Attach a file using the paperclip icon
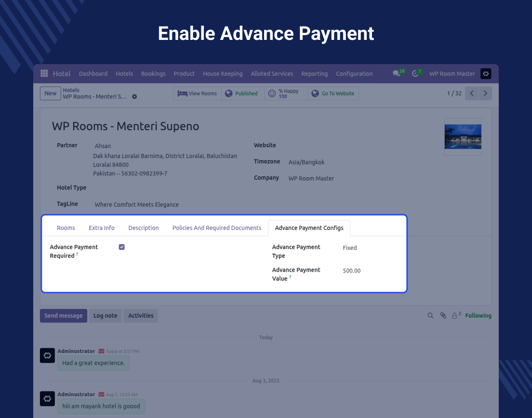 pyautogui.click(x=443, y=315)
